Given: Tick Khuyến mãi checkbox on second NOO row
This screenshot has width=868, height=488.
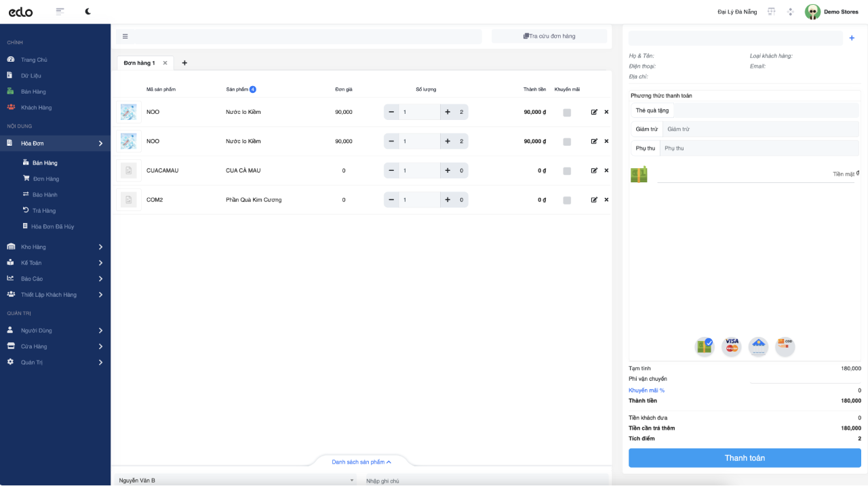Looking at the screenshot, I should (567, 142).
